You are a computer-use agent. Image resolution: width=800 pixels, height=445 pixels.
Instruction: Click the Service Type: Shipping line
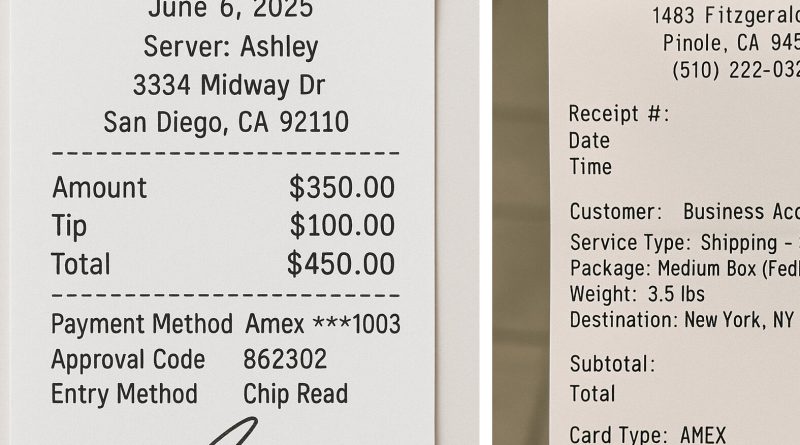[x=685, y=243]
